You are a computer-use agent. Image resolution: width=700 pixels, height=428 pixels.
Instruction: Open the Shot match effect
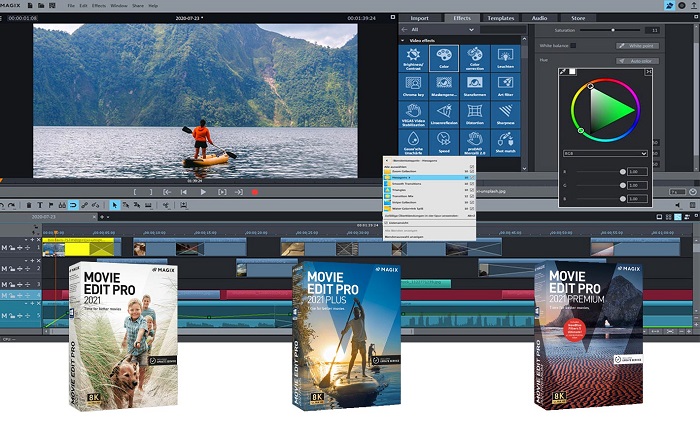tap(505, 142)
